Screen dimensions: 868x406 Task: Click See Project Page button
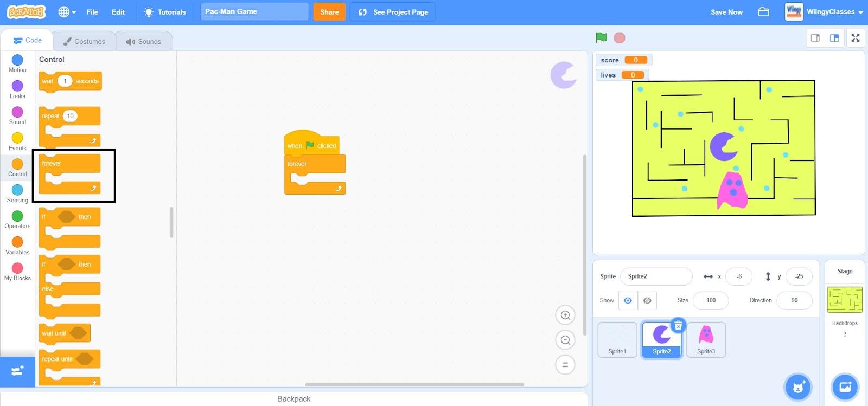coord(393,12)
